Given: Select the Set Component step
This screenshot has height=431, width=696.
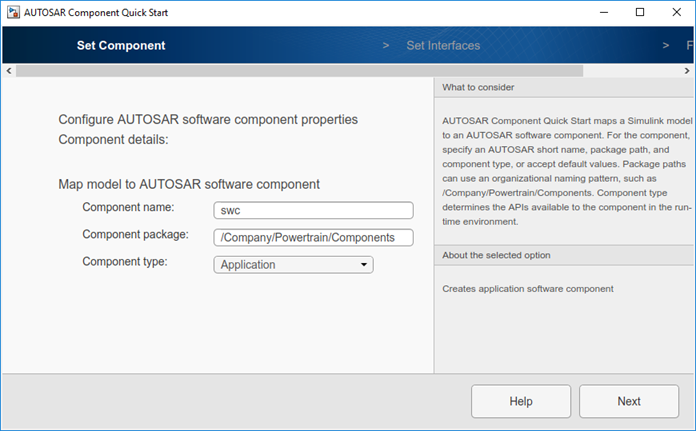Looking at the screenshot, I should [121, 46].
